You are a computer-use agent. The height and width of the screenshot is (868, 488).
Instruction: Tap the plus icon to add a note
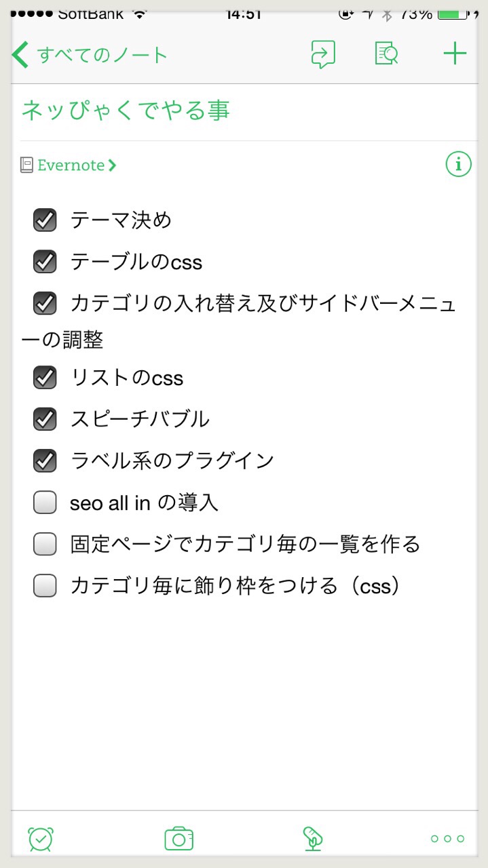pos(455,54)
